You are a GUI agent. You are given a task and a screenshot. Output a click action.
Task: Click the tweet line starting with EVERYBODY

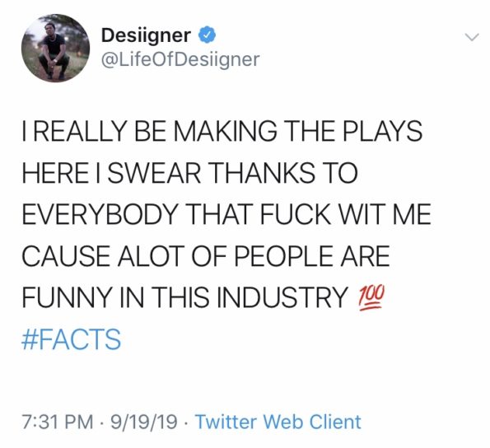pyautogui.click(x=226, y=214)
